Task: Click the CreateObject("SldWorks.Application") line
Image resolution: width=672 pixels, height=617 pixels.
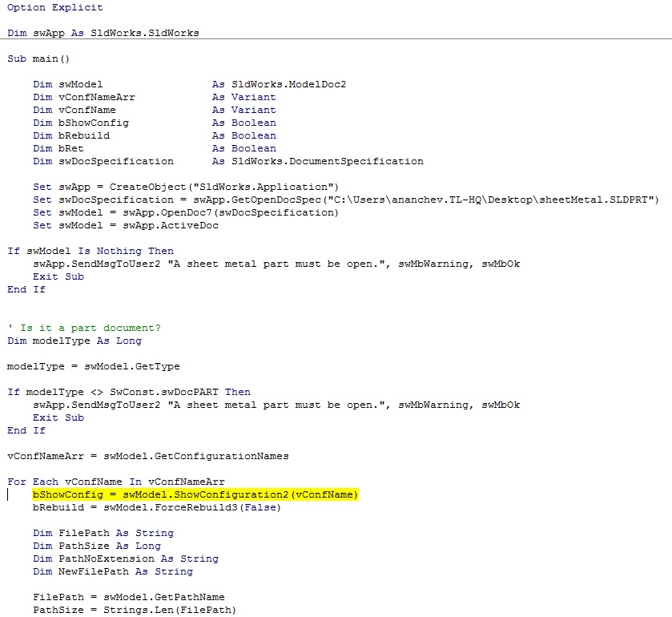Action: 186,188
